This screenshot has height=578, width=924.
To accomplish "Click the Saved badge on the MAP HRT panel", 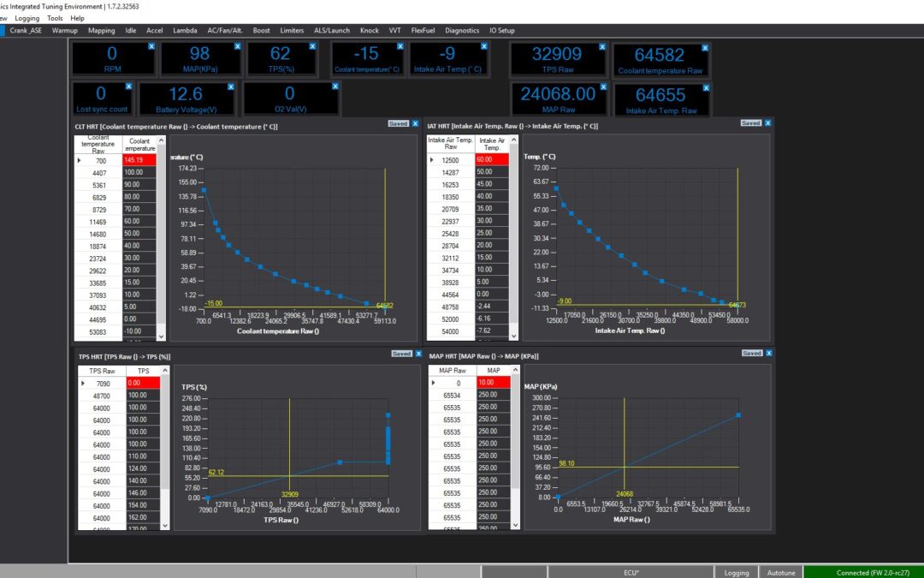I will point(752,353).
